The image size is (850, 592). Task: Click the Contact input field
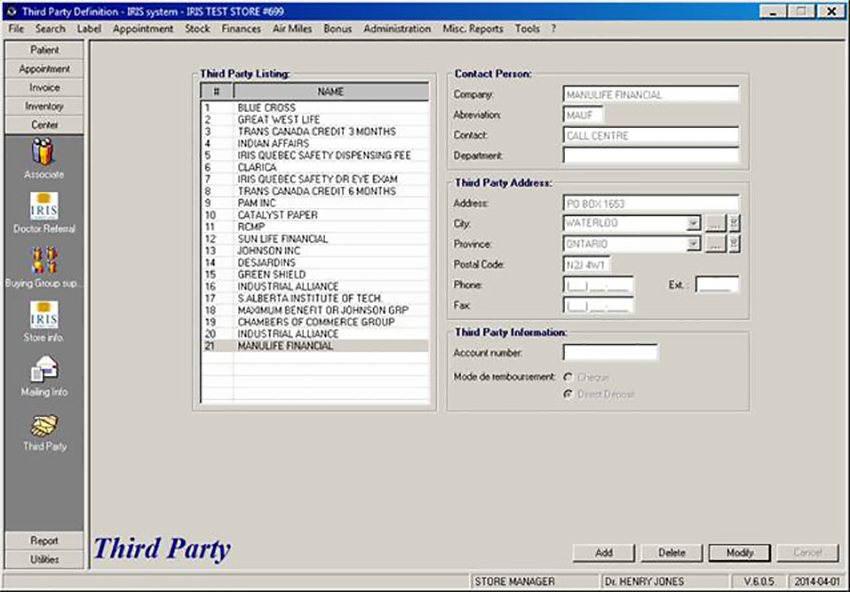pos(651,135)
